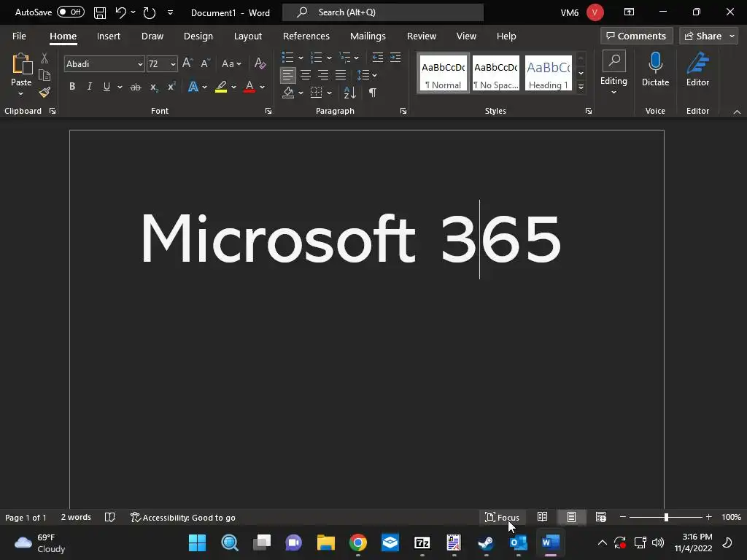Image resolution: width=747 pixels, height=560 pixels.
Task: Collapse the ribbon with the caret
Action: [737, 112]
